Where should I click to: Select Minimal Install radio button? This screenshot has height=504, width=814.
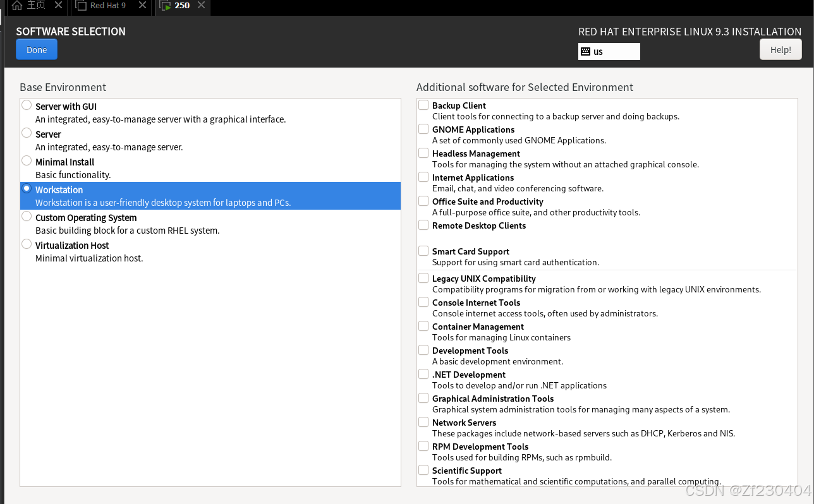(x=27, y=160)
